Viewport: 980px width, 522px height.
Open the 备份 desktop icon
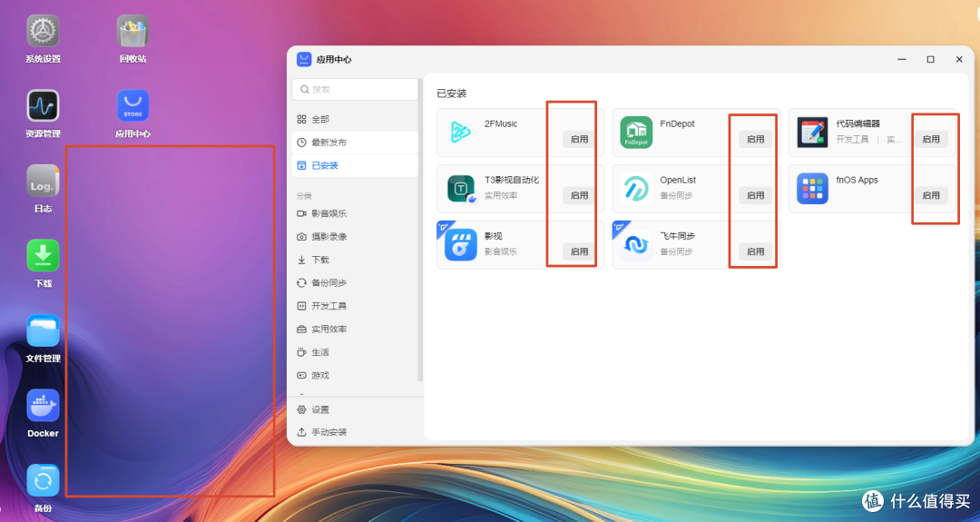click(x=44, y=481)
